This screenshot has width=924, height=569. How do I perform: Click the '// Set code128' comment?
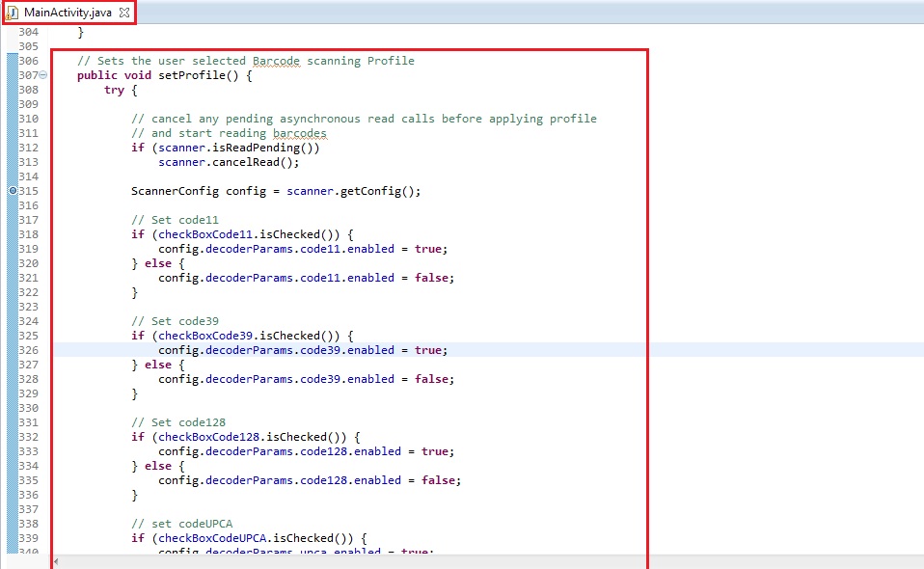click(x=178, y=422)
